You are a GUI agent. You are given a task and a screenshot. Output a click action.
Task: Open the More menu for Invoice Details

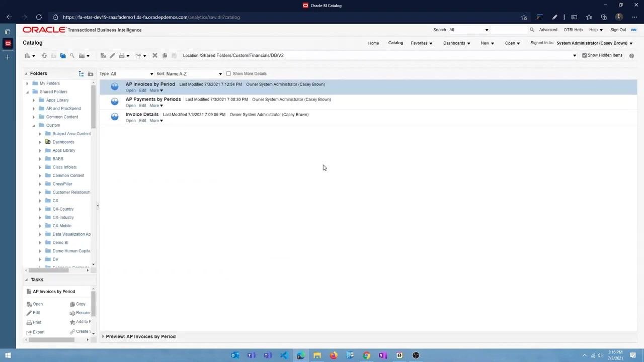point(156,121)
